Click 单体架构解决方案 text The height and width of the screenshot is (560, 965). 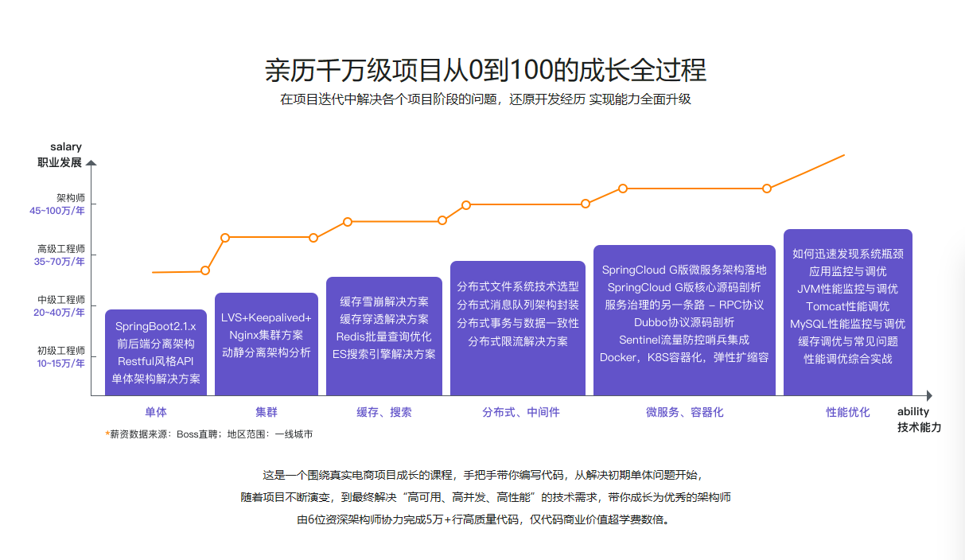click(156, 379)
